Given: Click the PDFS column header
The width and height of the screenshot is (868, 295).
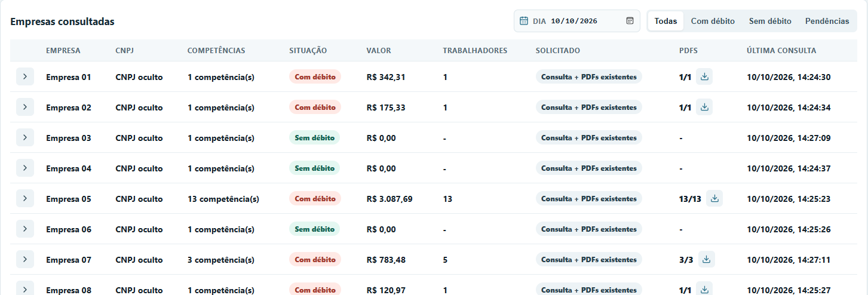Looking at the screenshot, I should click(688, 51).
